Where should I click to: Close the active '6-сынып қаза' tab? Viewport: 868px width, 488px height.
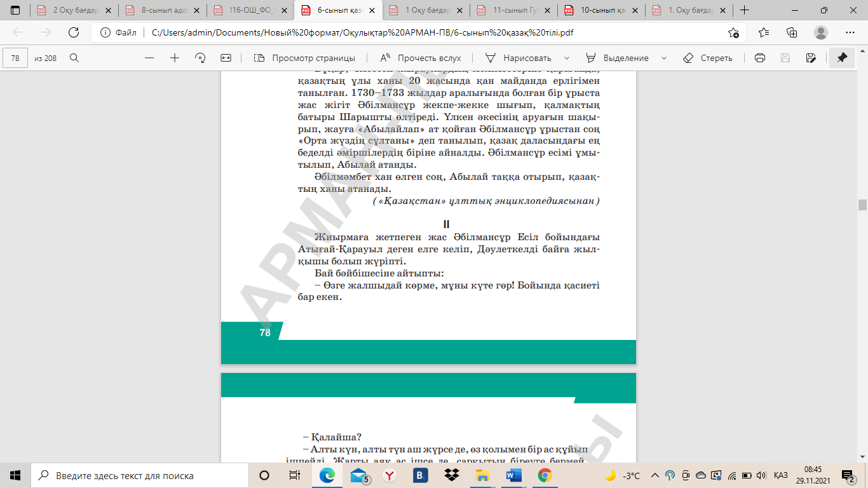[371, 10]
